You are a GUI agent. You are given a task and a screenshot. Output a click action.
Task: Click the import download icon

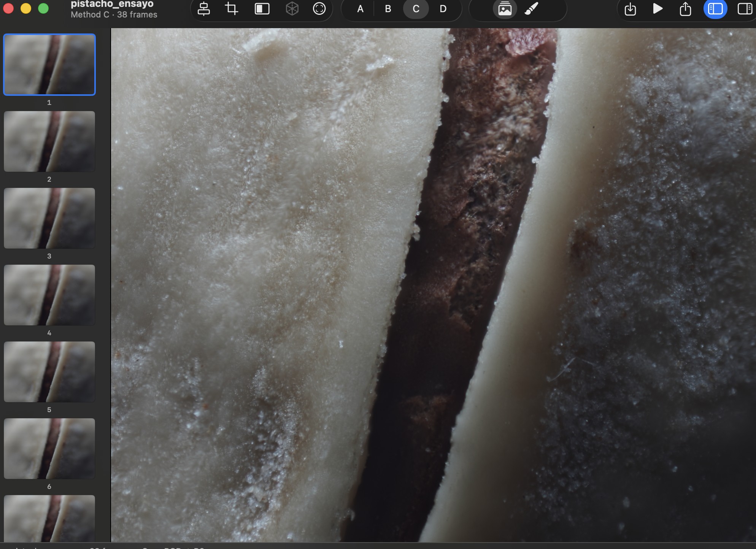[631, 9]
